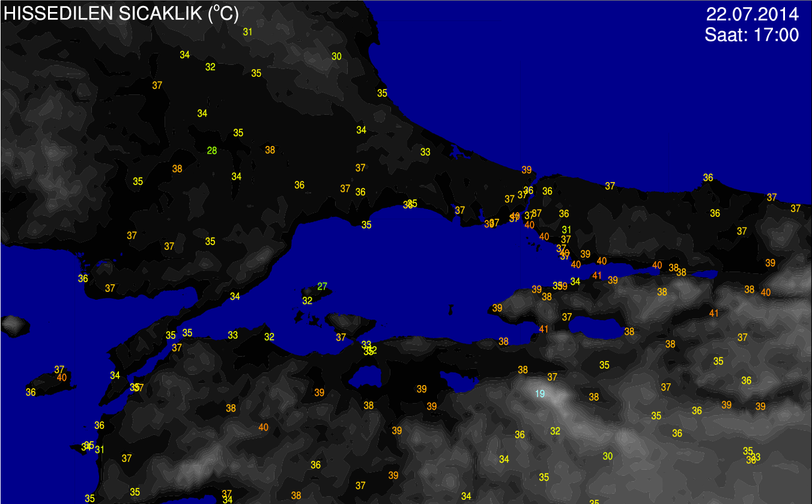Viewport: 812px width, 504px height.
Task: Click the date label "22.07.2014"
Action: [752, 14]
